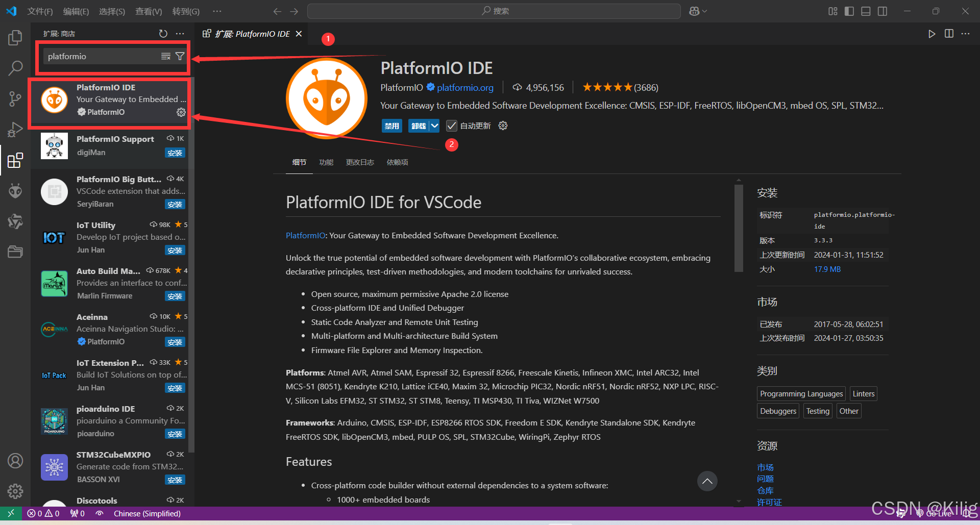
Task: Click the 17.9 MB size link
Action: click(x=827, y=269)
